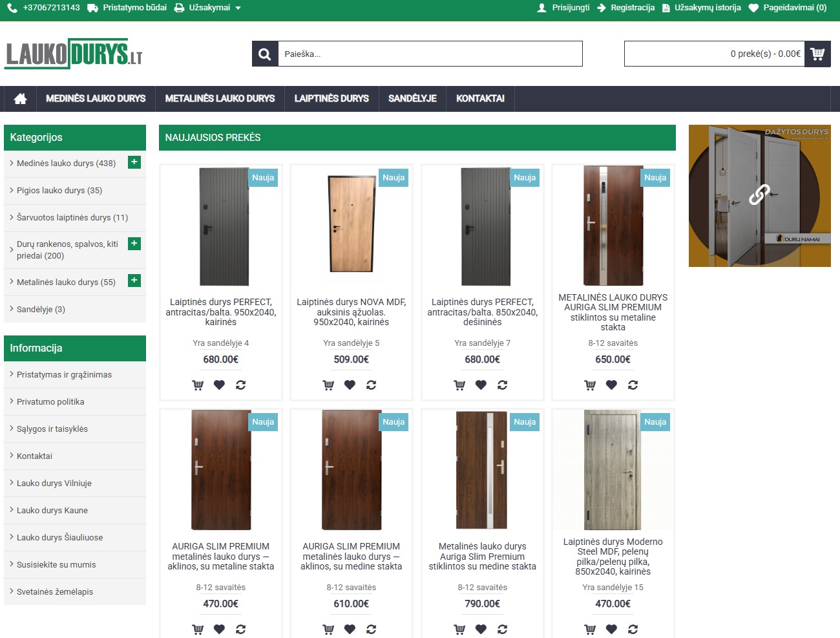Add Moderno Steel MDF door to cart
Screen dimensions: 840x638
point(590,630)
